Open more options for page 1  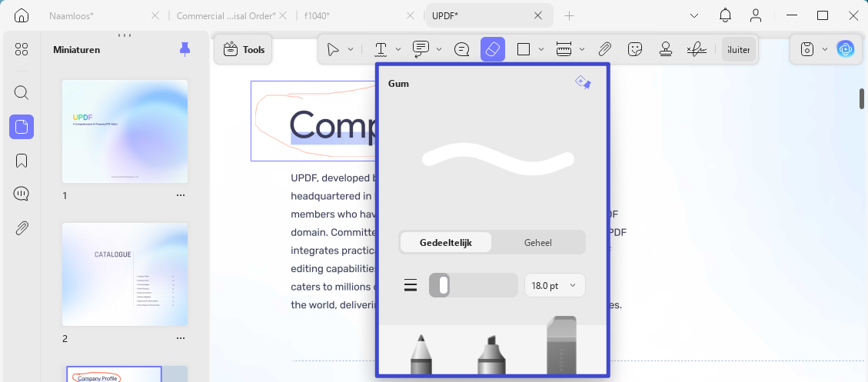[181, 195]
